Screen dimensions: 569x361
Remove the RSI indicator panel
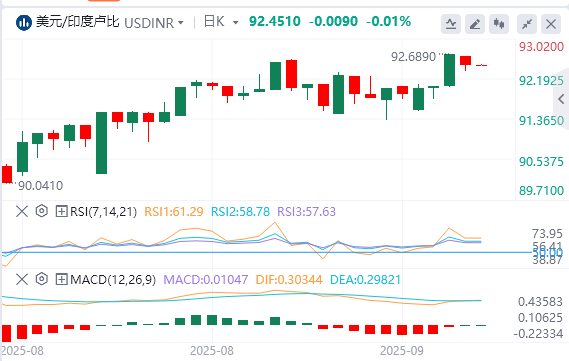click(x=22, y=211)
